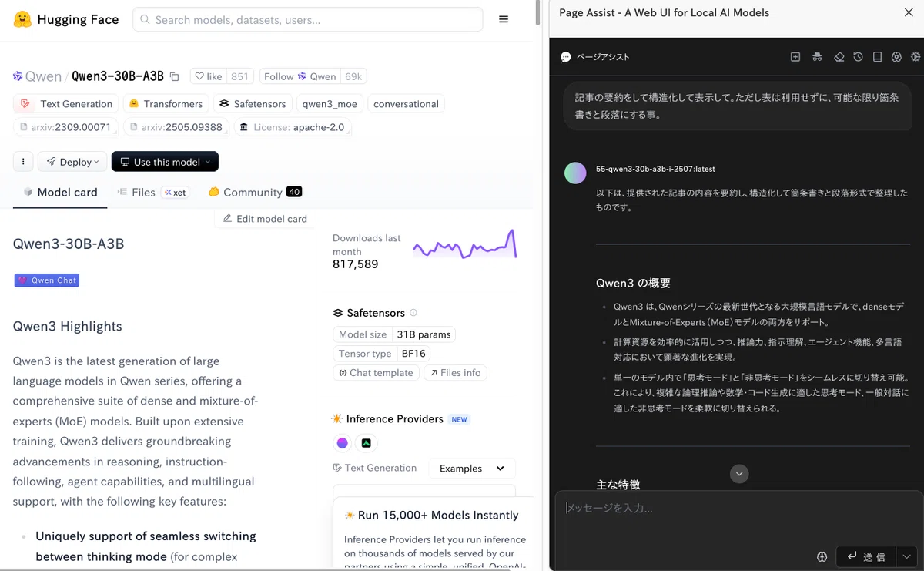Click Edit model card
924x571 pixels.
(x=265, y=219)
